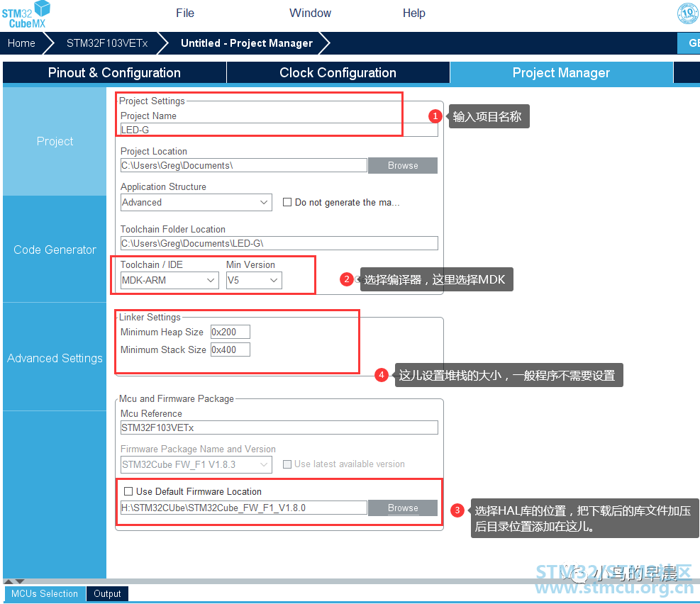Click the STM32CubeMX logo icon
The width and height of the screenshot is (700, 604).
[26, 15]
